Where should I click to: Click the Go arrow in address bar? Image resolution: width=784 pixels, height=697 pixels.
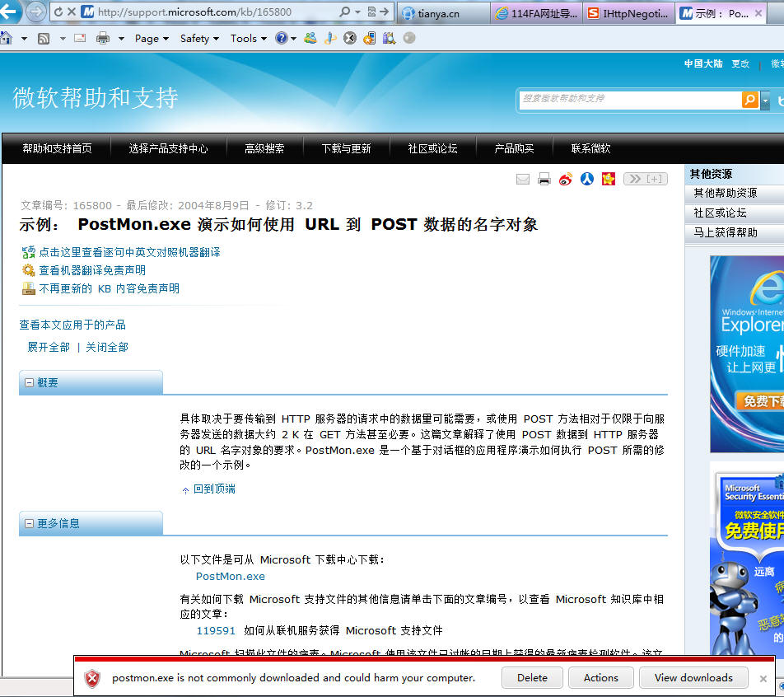point(384,12)
